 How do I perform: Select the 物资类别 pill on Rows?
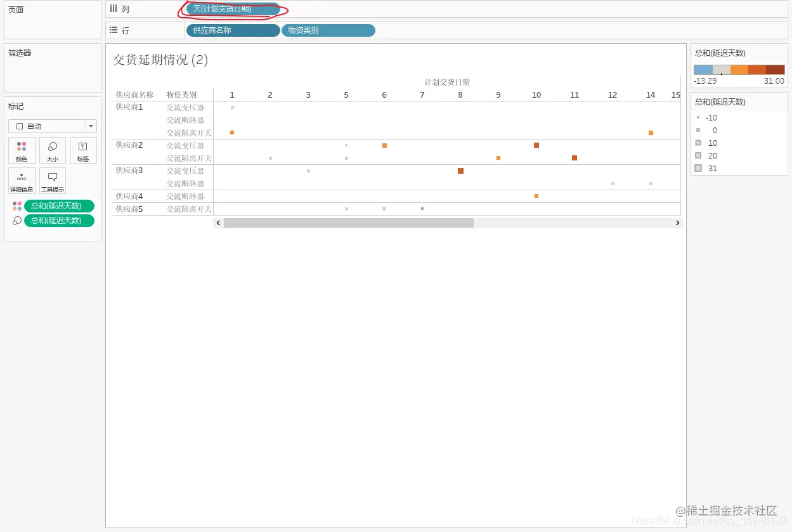pyautogui.click(x=328, y=30)
